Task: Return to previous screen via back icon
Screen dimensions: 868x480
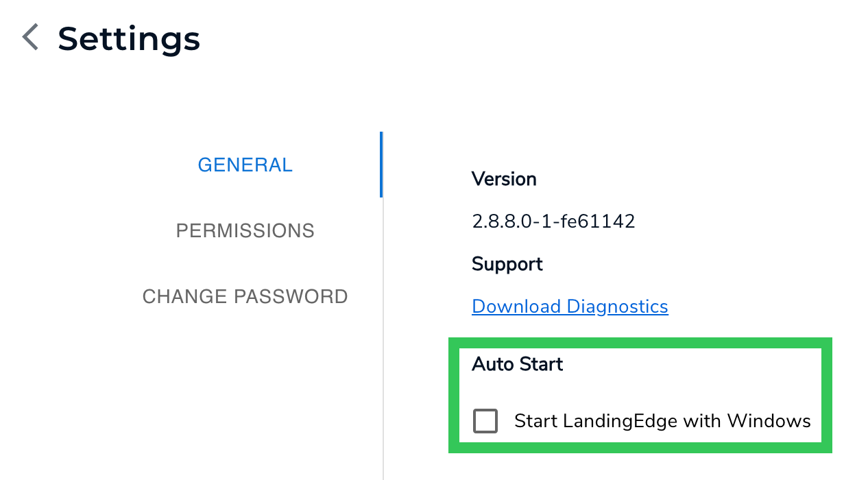Action: coord(29,38)
